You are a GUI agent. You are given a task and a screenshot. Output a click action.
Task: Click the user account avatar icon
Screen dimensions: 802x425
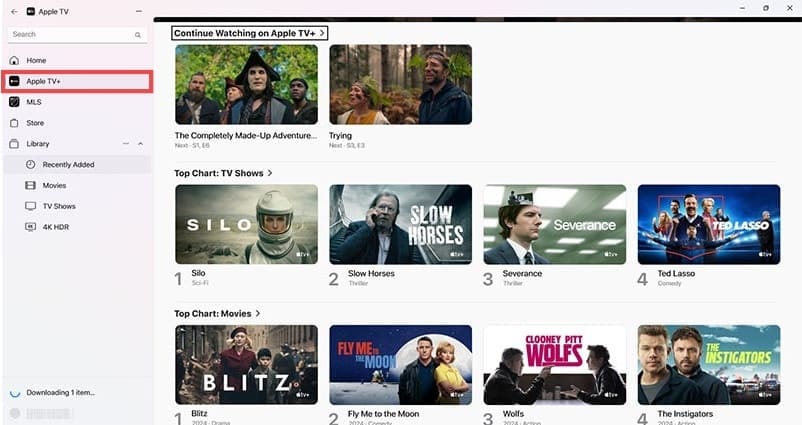(x=15, y=413)
